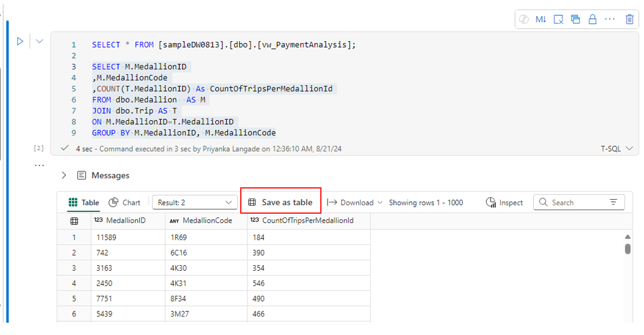This screenshot has width=644, height=335.
Task: Click code line JOIN dbo.Trip AS T
Action: pyautogui.click(x=134, y=111)
